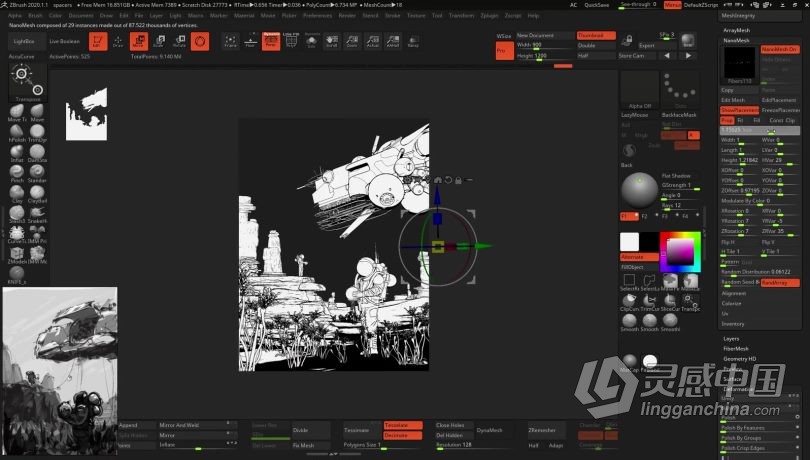Screen dimensions: 810x460
Task: Expand the Layers subpalette
Action: click(x=731, y=339)
